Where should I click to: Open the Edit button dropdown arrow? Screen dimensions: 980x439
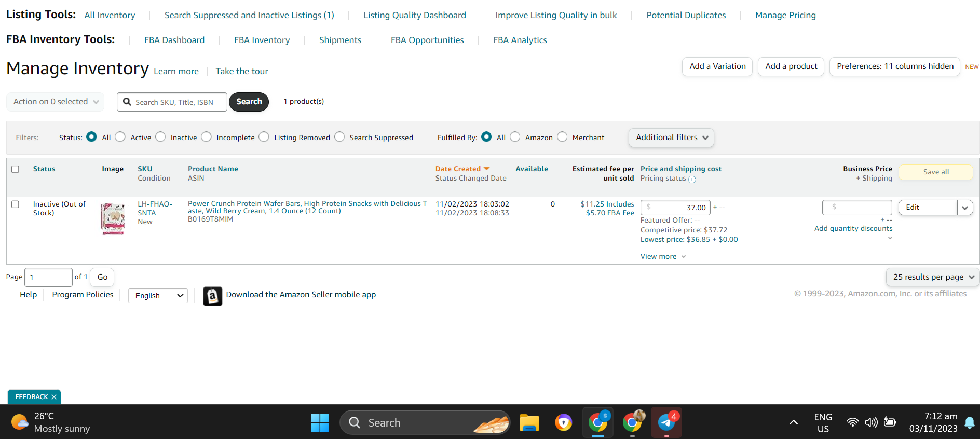(965, 208)
